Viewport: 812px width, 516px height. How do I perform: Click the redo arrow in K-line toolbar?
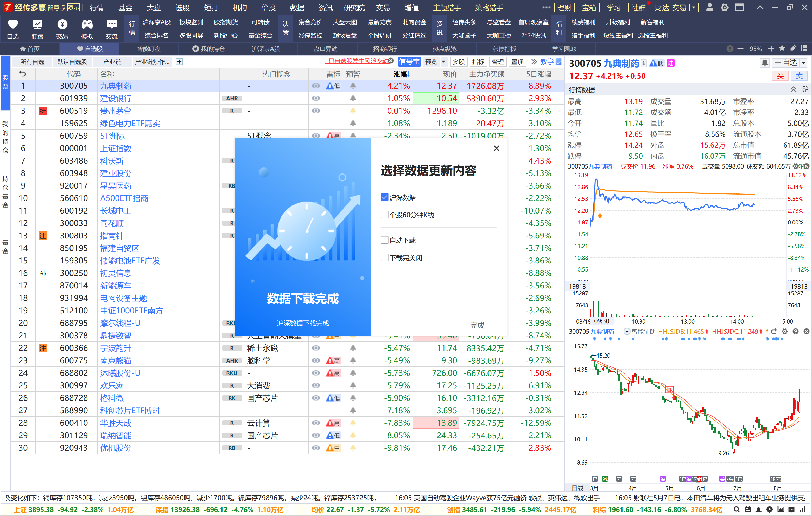tap(774, 331)
